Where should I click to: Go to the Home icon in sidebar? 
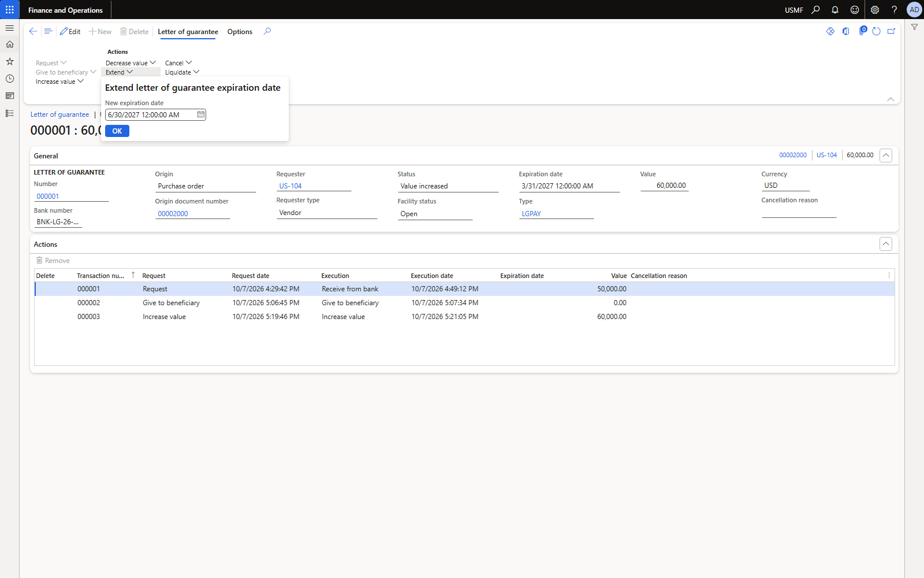tap(10, 45)
